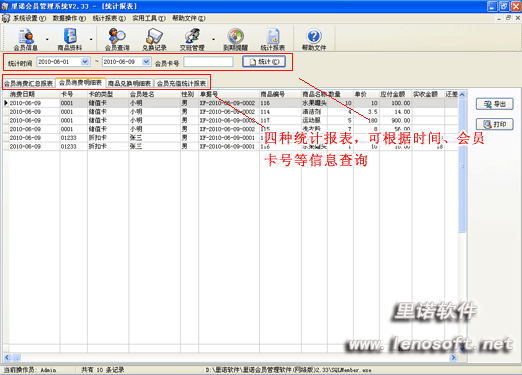This screenshot has height=375, width=522.
Task: Click the 会员查询 search icon
Action: (x=117, y=39)
